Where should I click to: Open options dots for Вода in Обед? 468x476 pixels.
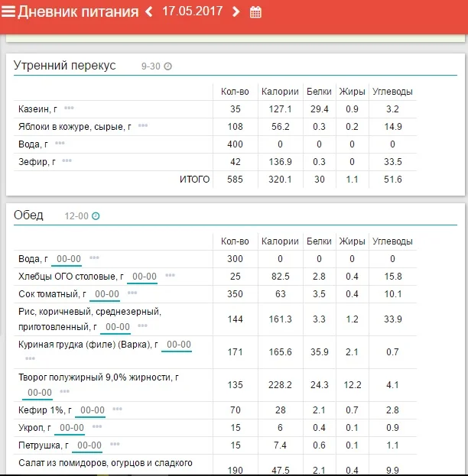pos(94,257)
